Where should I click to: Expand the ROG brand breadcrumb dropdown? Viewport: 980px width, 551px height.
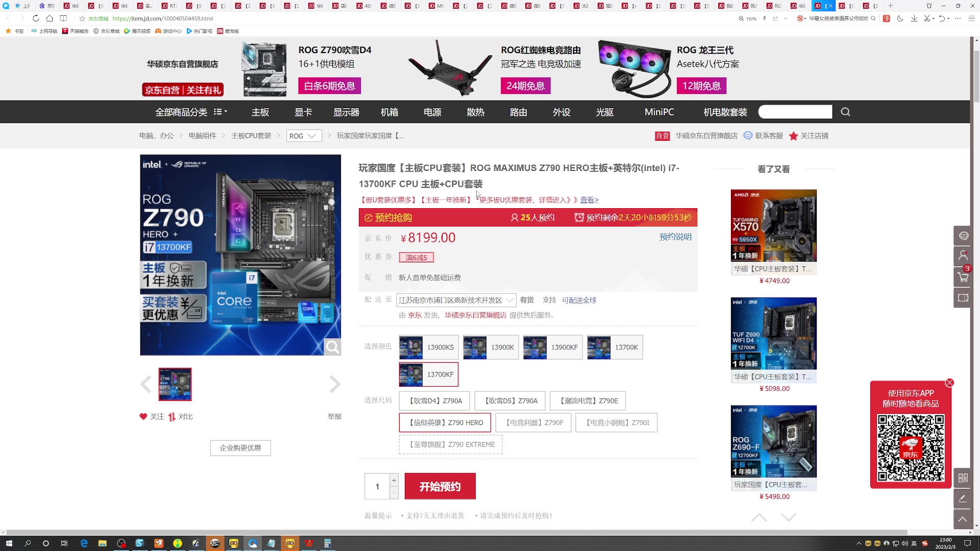[304, 136]
